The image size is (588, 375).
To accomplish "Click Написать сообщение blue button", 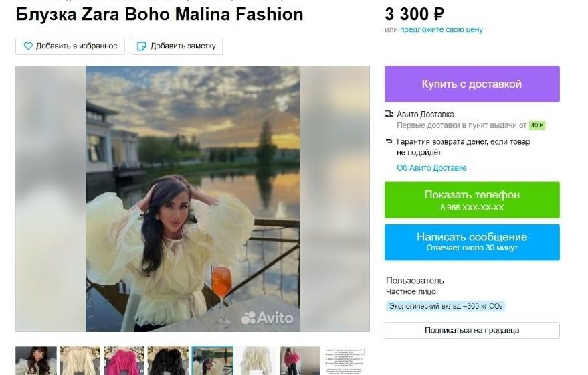I will pyautogui.click(x=472, y=242).
